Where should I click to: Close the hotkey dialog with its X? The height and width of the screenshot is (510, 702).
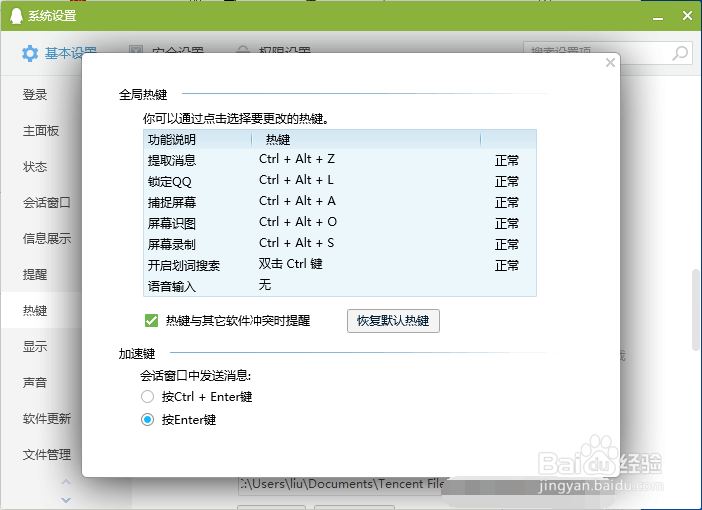(610, 63)
